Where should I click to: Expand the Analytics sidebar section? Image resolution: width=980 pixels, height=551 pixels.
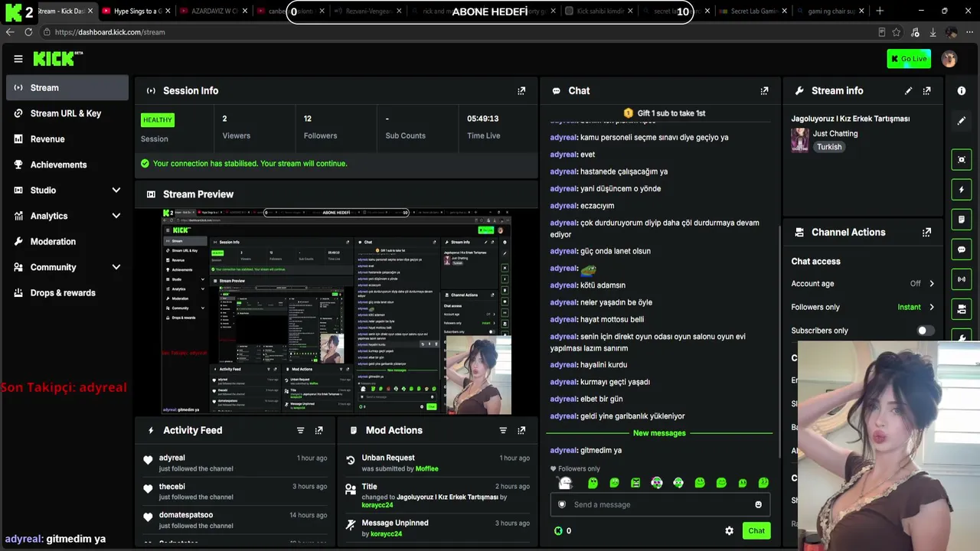pos(116,216)
